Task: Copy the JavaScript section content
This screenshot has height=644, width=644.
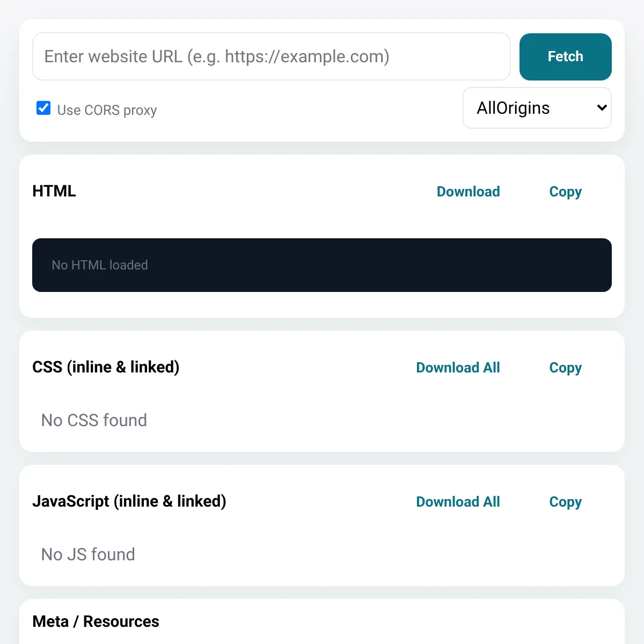Action: (x=565, y=502)
